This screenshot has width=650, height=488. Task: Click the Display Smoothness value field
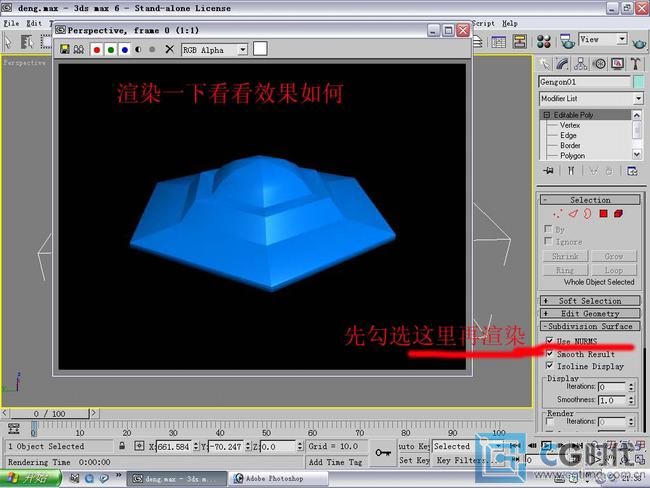[612, 401]
